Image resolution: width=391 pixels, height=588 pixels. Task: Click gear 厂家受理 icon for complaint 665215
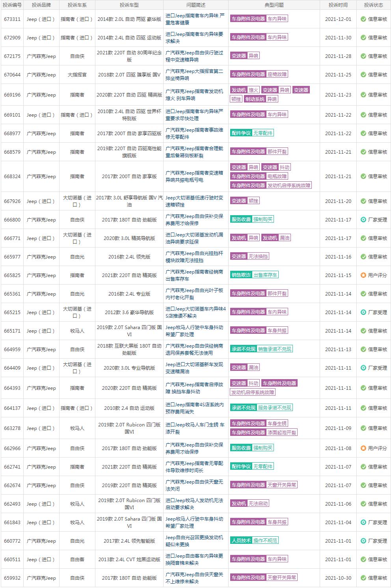pyautogui.click(x=363, y=312)
